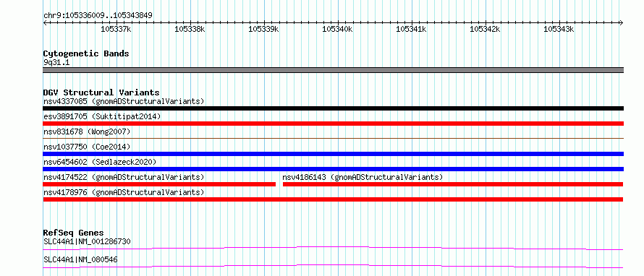
Task: Open the SLC44A1|NM_001286730 transcript label
Action: (87, 241)
